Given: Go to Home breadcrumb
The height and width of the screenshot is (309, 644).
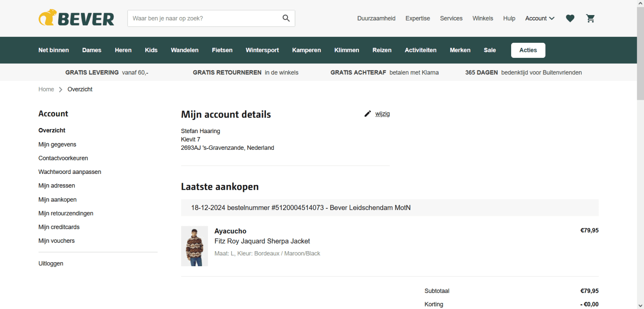Looking at the screenshot, I should 46,89.
